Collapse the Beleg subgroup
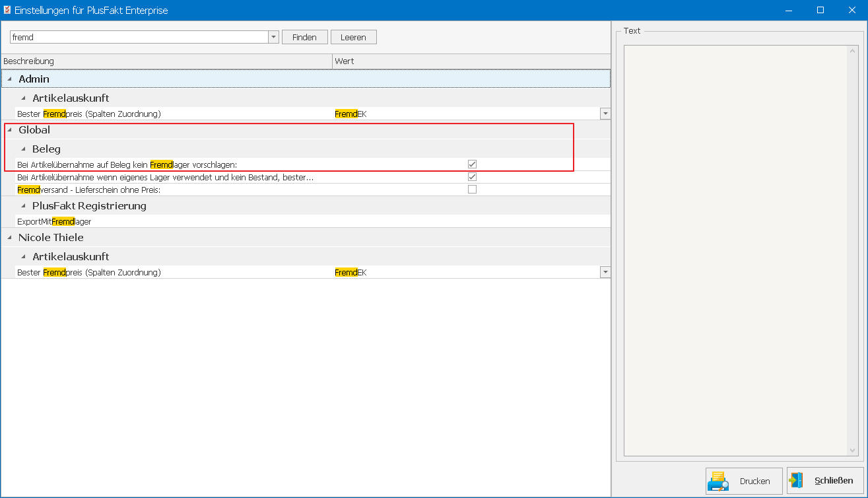 pos(23,149)
